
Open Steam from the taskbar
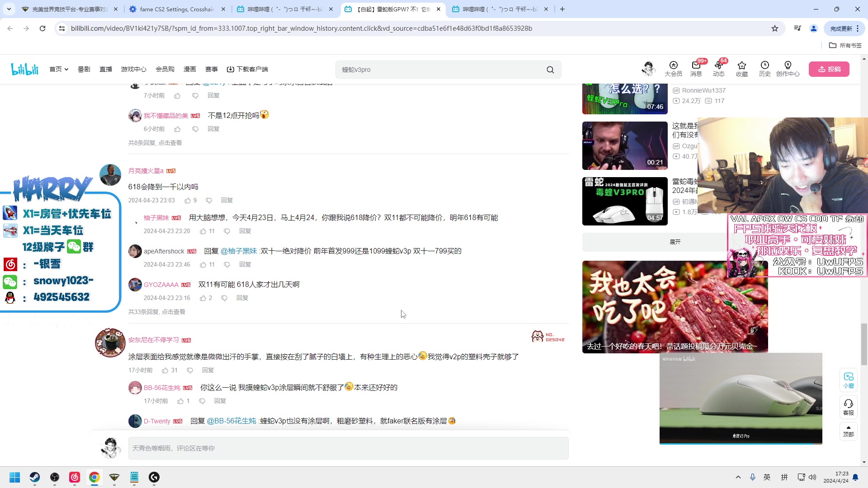[x=35, y=477]
